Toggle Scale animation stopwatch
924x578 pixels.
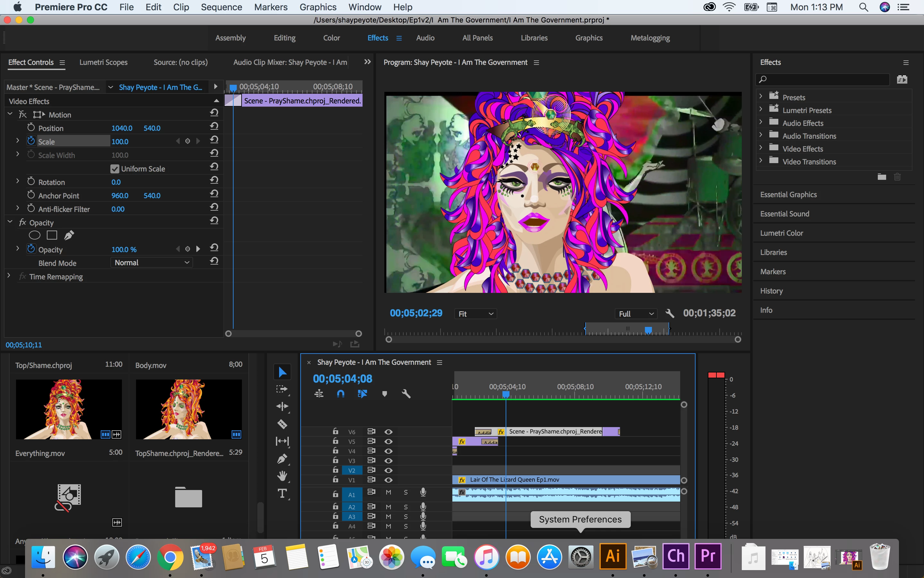tap(31, 141)
